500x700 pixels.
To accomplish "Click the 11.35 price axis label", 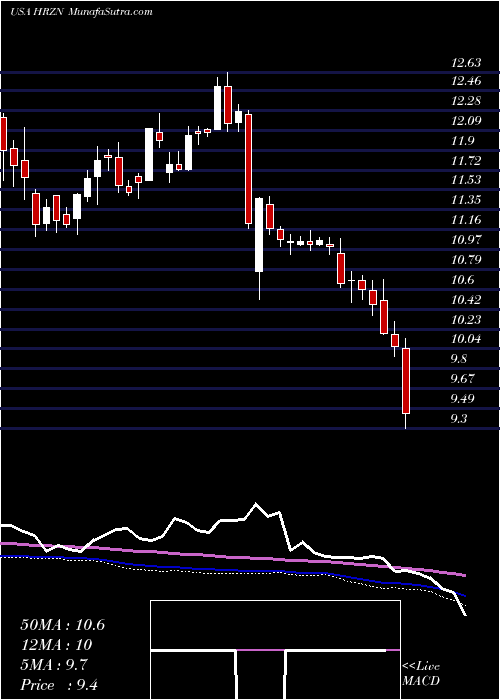I will [x=466, y=200].
